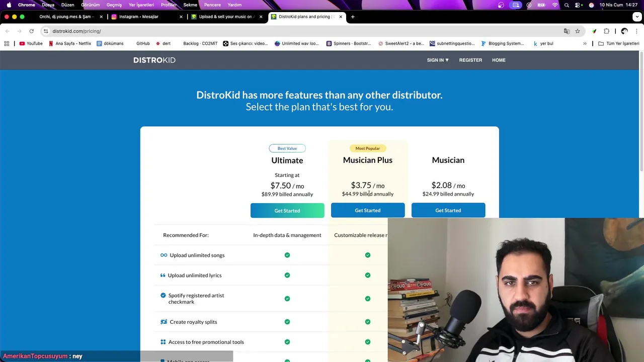This screenshot has width=644, height=362.
Task: Click Ultimate checkmark for Create royalty splits
Action: tap(287, 322)
